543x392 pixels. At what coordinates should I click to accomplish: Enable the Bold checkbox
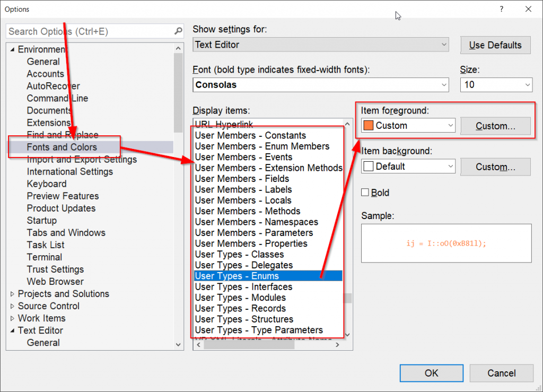click(365, 193)
